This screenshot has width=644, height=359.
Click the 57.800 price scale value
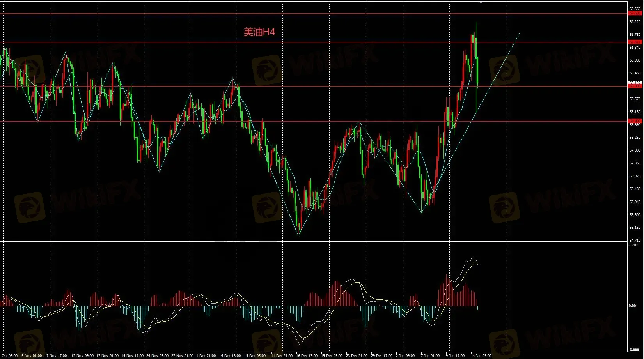(x=635, y=150)
